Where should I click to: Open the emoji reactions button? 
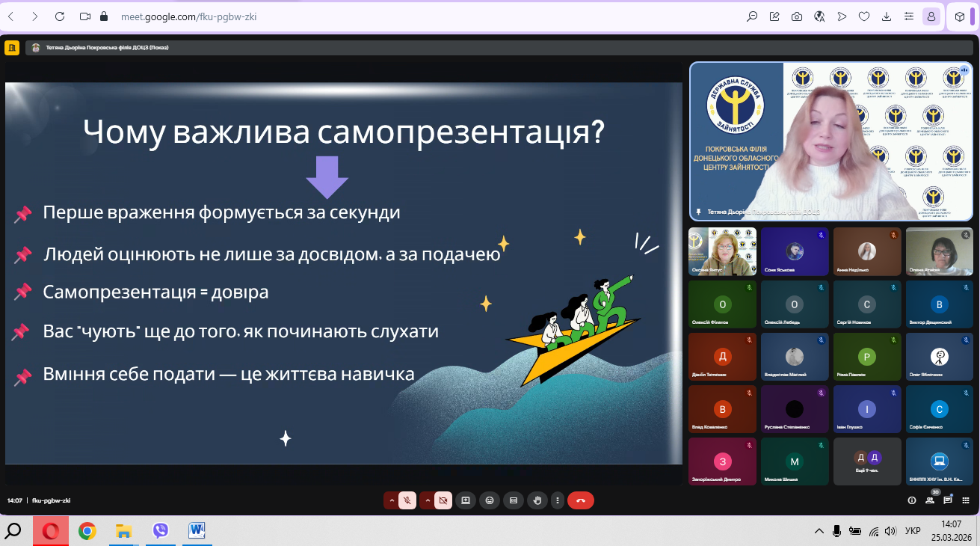[490, 500]
